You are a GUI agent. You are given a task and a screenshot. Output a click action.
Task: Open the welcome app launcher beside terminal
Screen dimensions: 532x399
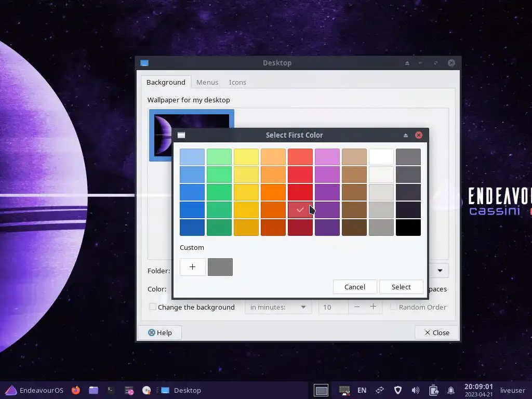click(x=129, y=391)
